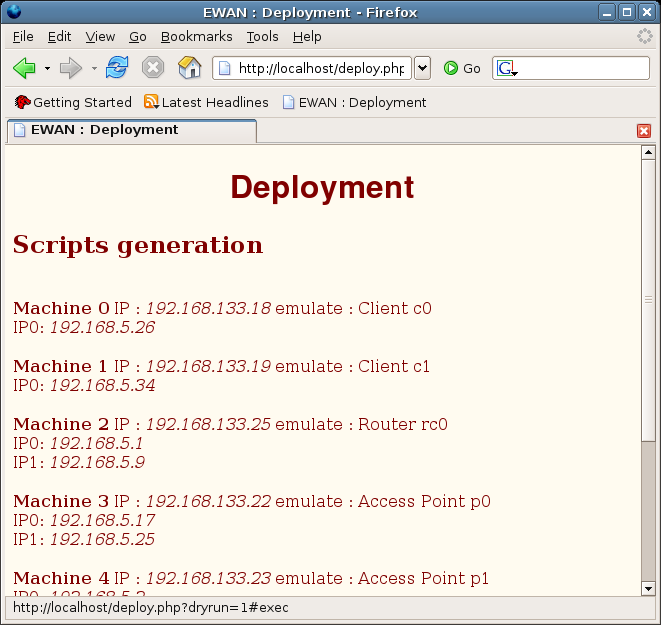Click the Firefox window menu icon in title bar
Image resolution: width=661 pixels, height=625 pixels.
(14, 12)
